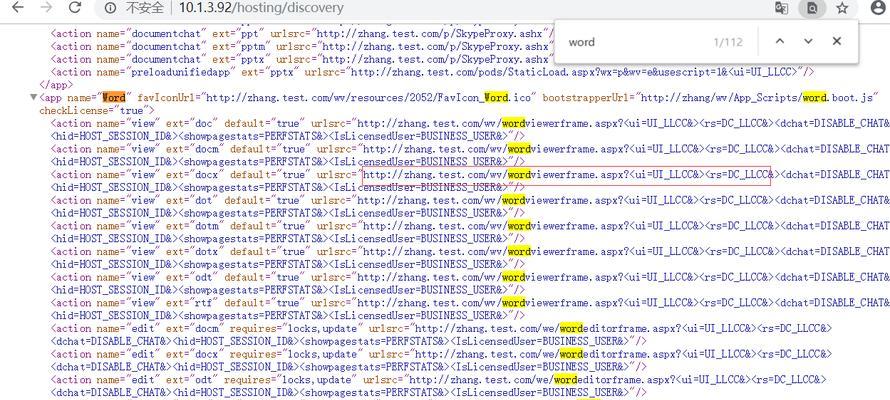Screen dimensions: 890x400
Task: Click the view action with ext="doc"
Action: (x=470, y=129)
